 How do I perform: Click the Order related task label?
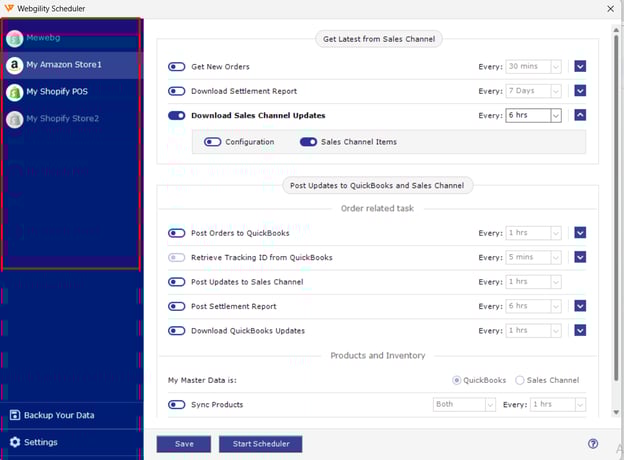[x=377, y=209]
